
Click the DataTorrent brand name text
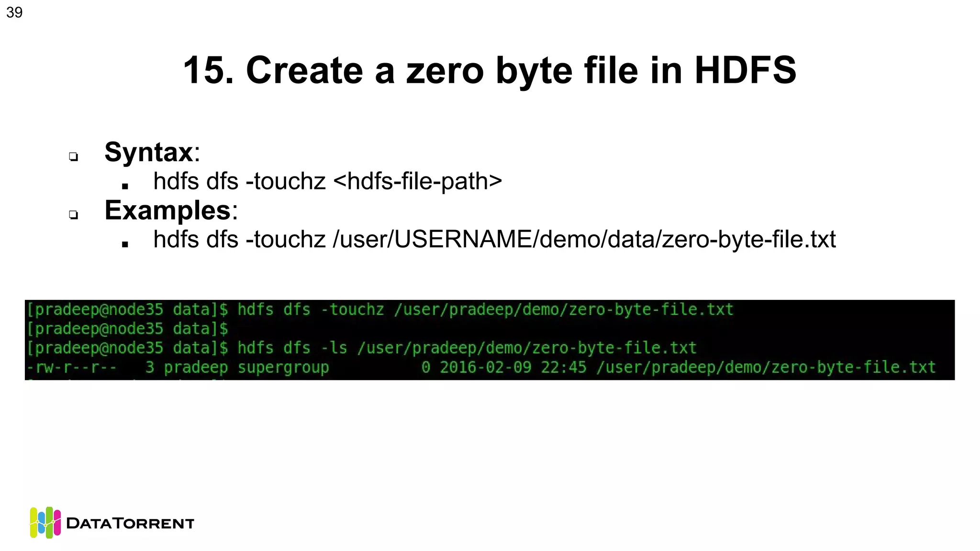130,523
